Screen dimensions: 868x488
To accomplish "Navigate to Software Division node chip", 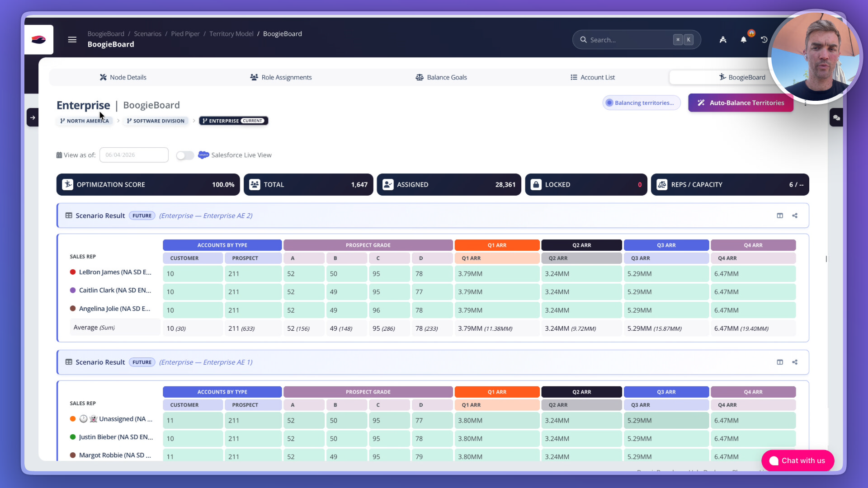I will pos(156,121).
